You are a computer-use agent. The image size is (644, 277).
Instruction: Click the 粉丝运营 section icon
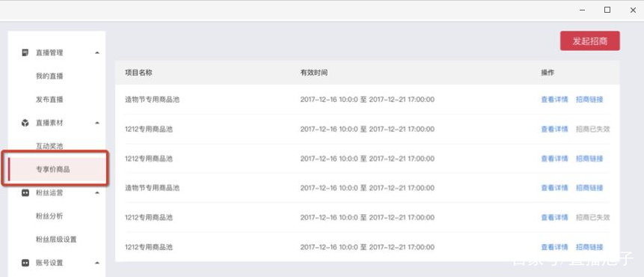25,192
